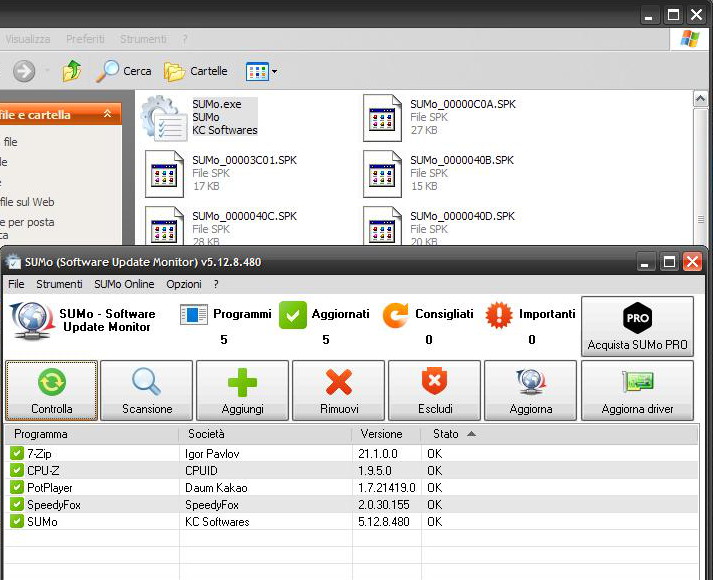Select version 2.0.30.155 cell

point(384,505)
